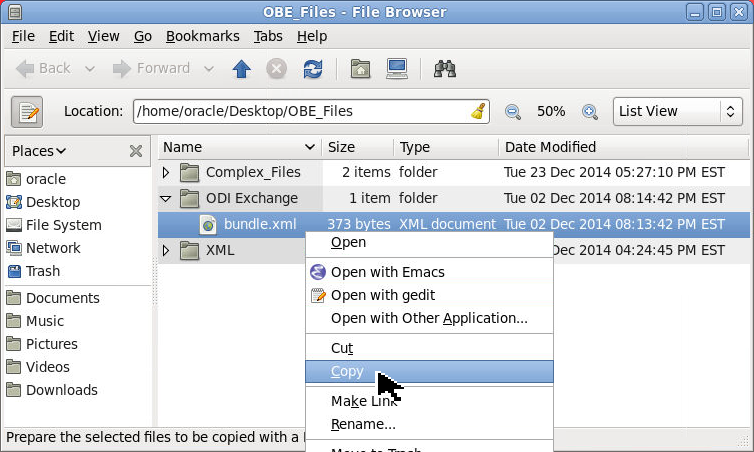Open the View menu
Screen dimensions: 754x452
[x=103, y=37]
